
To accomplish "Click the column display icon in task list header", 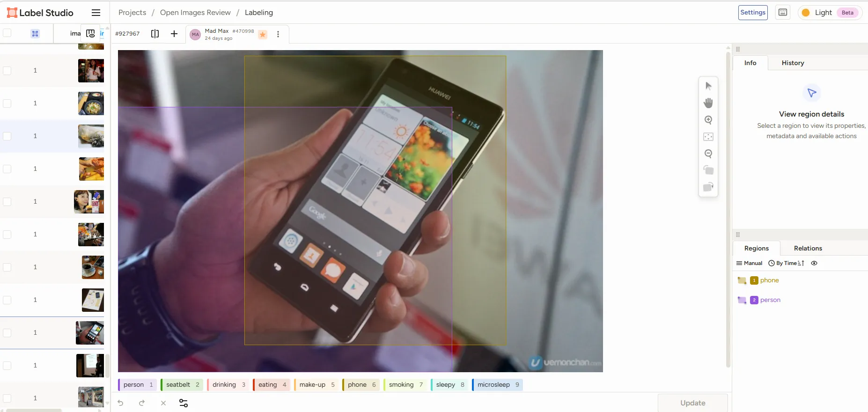I will 90,33.
